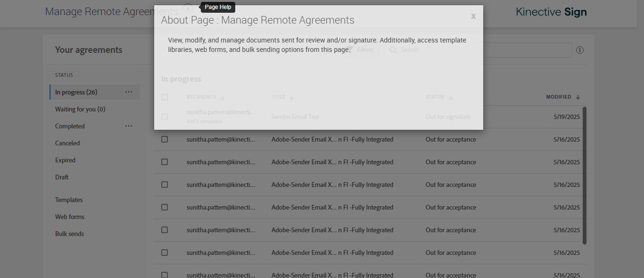644x278 pixels.
Task: Sort agreements by Title arrow
Action: tap(292, 97)
